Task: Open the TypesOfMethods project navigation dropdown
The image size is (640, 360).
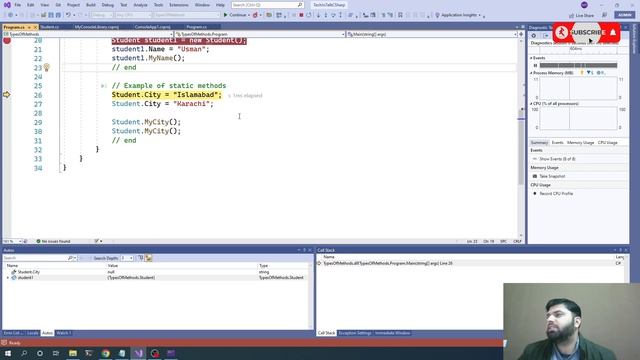Action: tap(88, 34)
